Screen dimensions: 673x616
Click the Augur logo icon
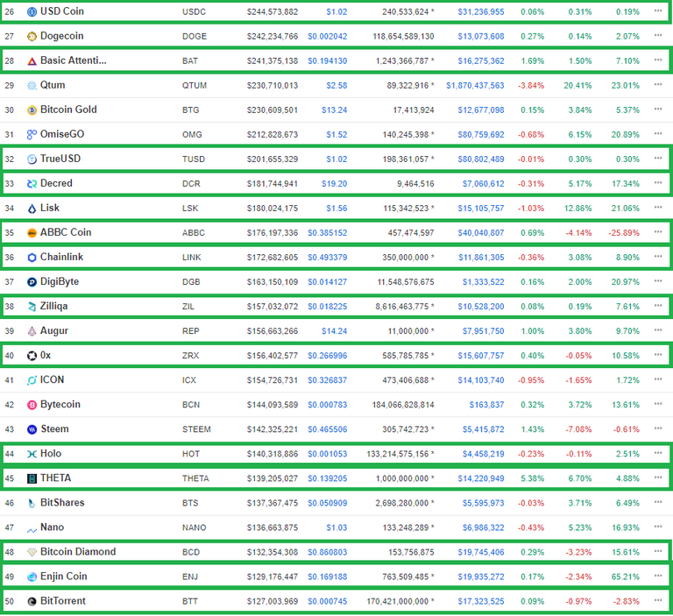pyautogui.click(x=32, y=331)
